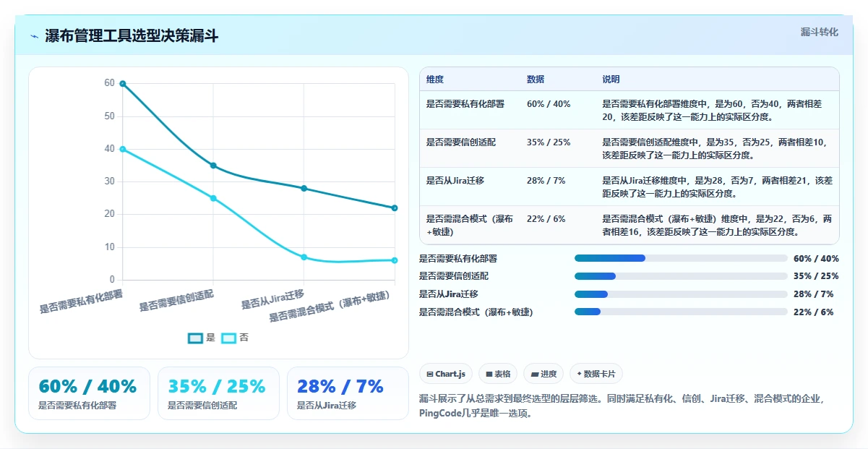Click the 22% / 6% progress value label
Screen dimensions: 868x449
coord(814,312)
